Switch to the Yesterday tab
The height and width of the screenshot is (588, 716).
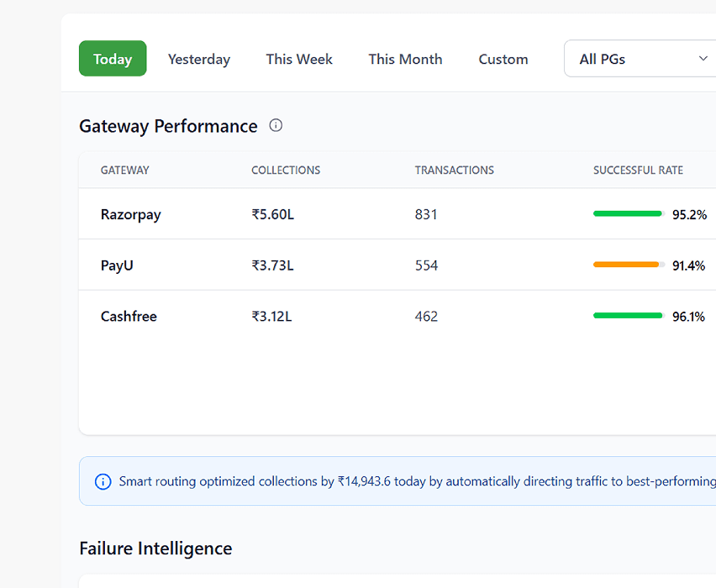click(199, 59)
